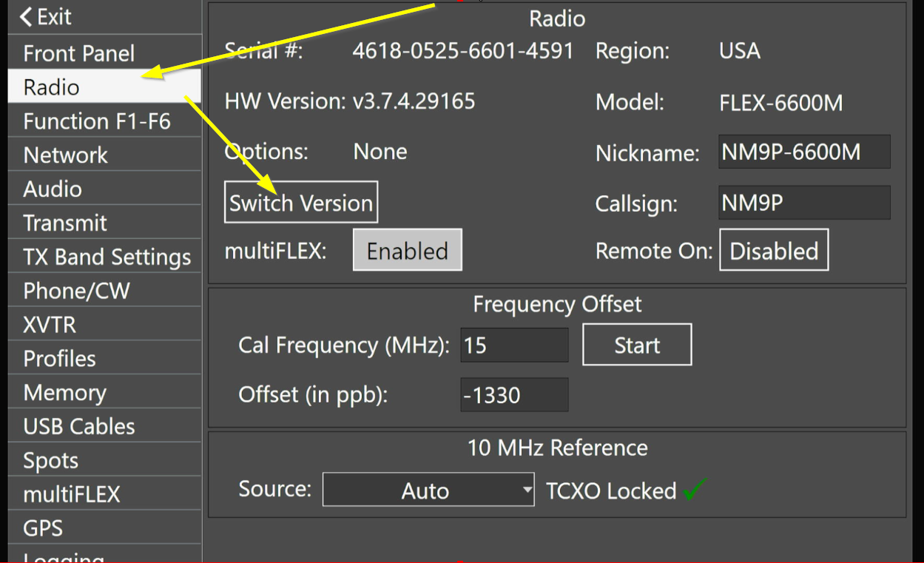Screen dimensions: 924x563
Task: Open the Transmit settings page
Action: 104,223
